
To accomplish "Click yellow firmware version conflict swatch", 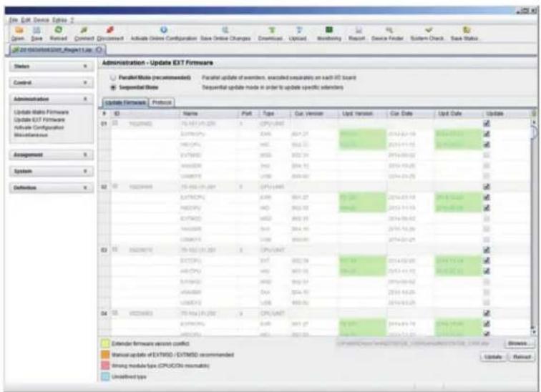I will click(x=105, y=344).
